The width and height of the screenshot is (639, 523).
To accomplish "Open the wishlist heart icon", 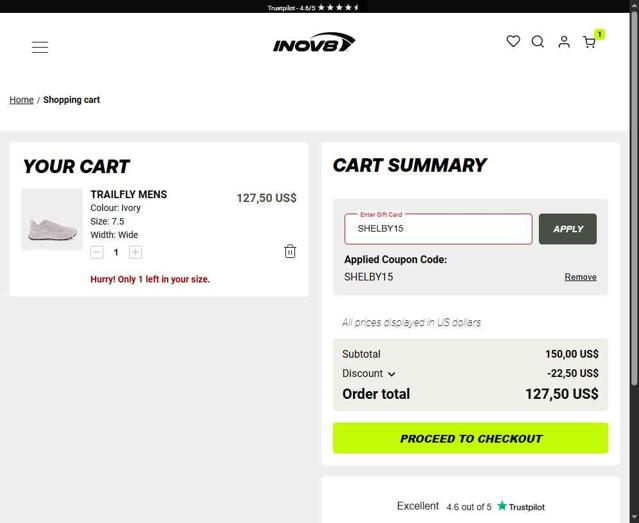I will pyautogui.click(x=513, y=41).
